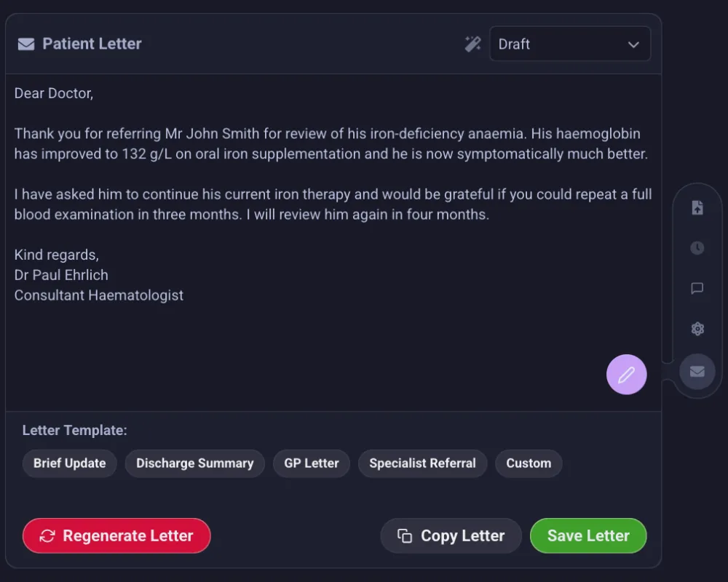Open the clock history sidebar icon
The width and height of the screenshot is (728, 582).
[697, 248]
